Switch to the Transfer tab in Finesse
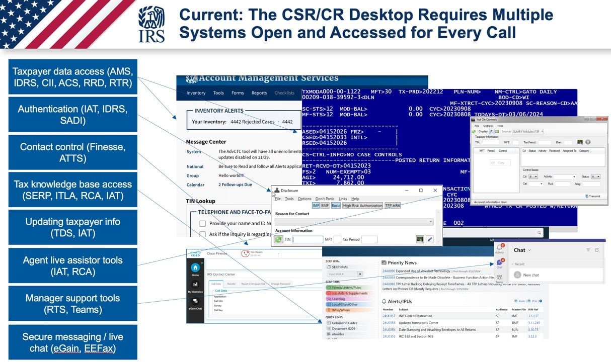Image resolution: width=611 pixels, height=364 pixels. 231,284
